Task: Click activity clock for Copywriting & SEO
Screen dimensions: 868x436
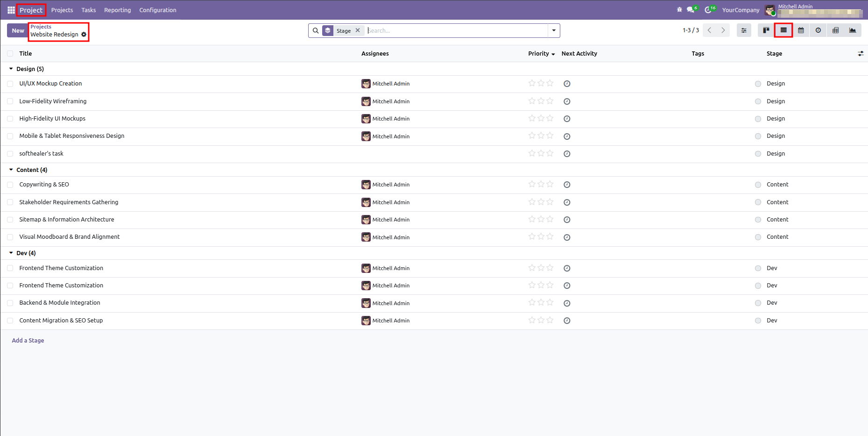Action: tap(567, 185)
